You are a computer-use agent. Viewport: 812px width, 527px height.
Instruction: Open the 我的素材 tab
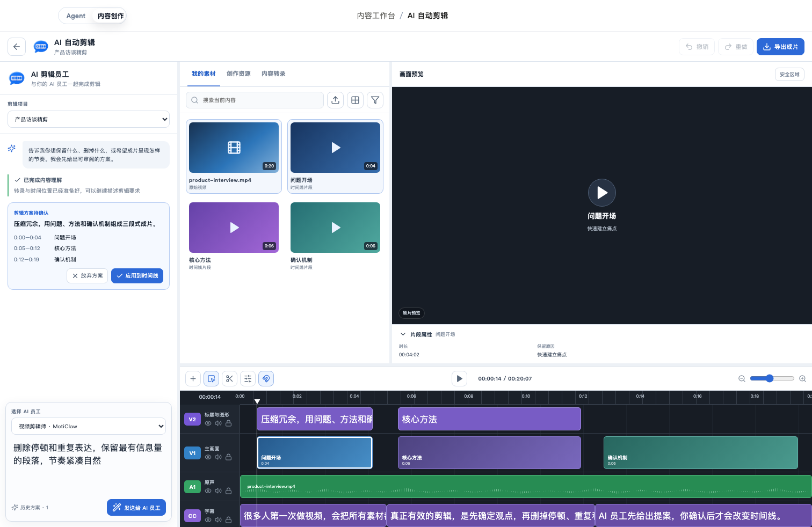coord(204,74)
